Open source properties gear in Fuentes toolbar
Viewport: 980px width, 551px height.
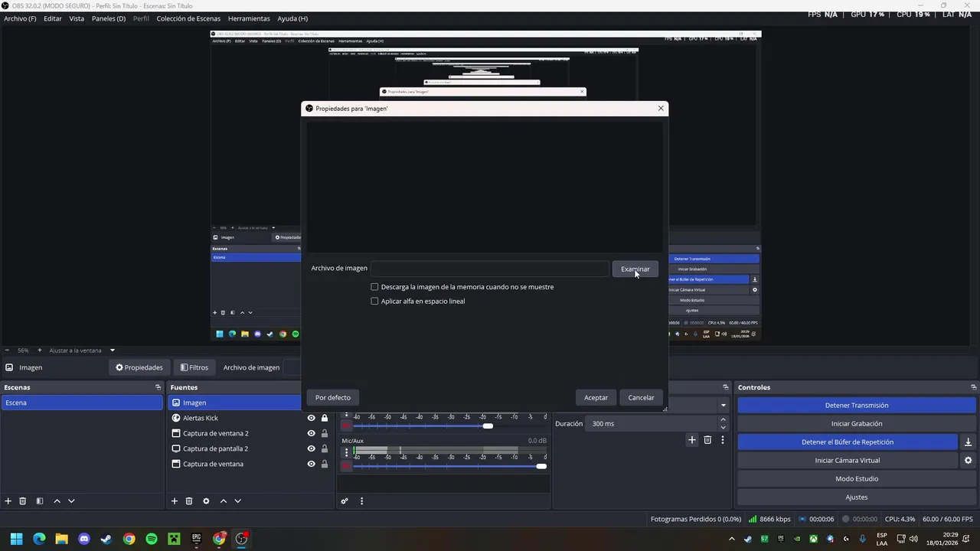[x=206, y=501]
